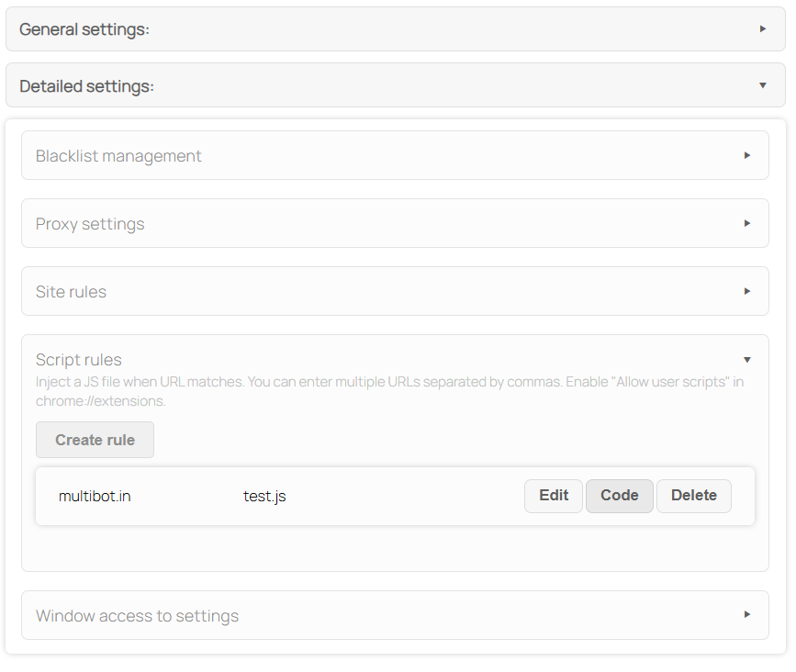796x672 pixels.
Task: Expand Window access to settings label
Action: click(137, 616)
